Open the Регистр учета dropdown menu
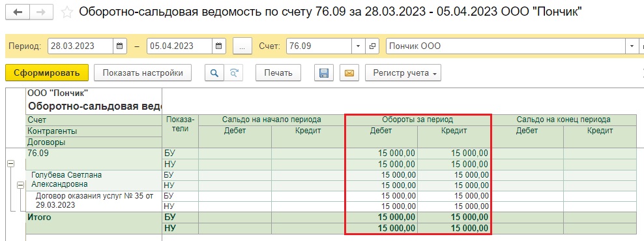 [x=403, y=73]
